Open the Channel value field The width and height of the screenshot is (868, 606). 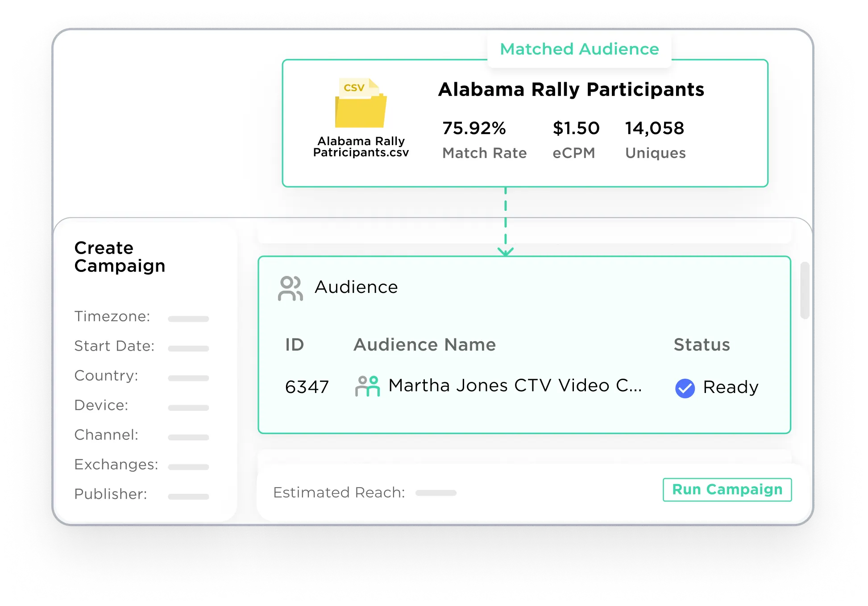(x=188, y=437)
